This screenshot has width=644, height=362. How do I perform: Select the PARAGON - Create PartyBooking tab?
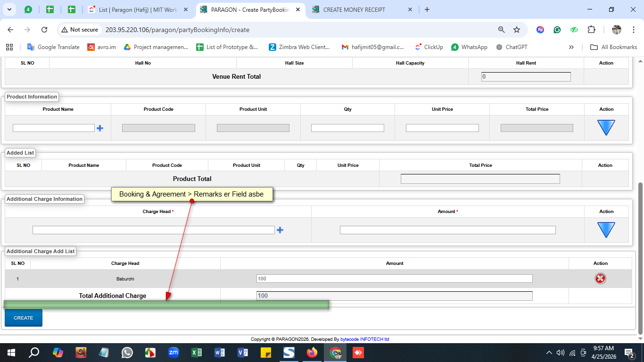(x=250, y=9)
